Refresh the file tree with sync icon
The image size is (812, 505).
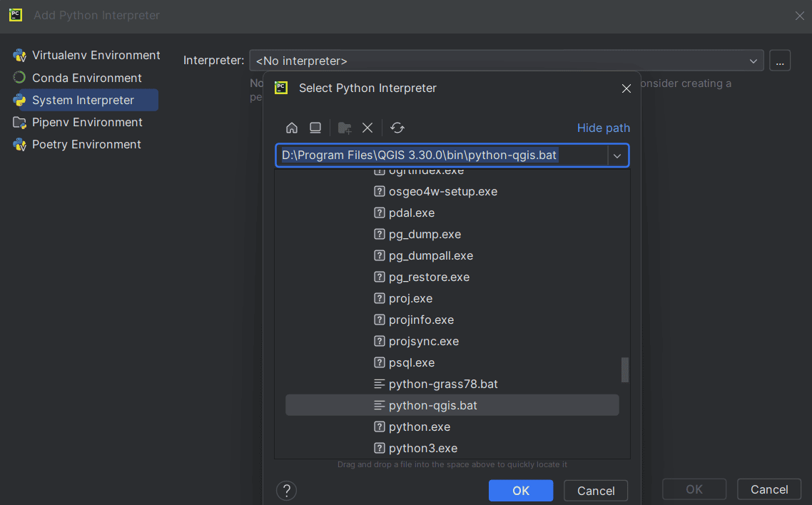(x=397, y=128)
